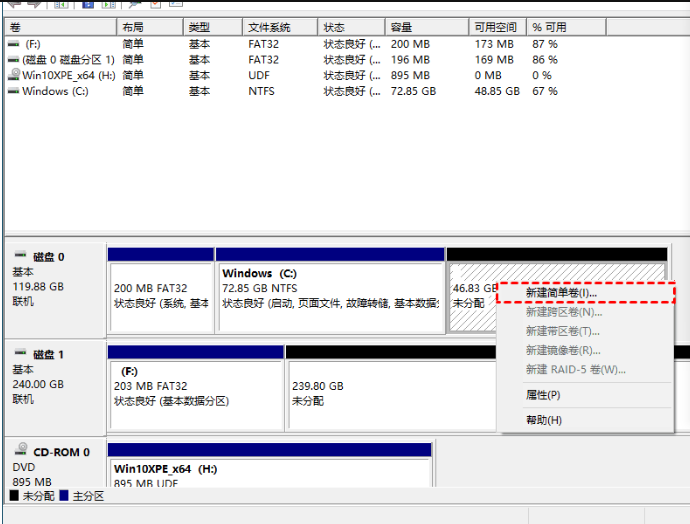This screenshot has width=690, height=524.
Task: Select the 新建 RAID-5 卷(W)... menu entry
Action: [585, 369]
